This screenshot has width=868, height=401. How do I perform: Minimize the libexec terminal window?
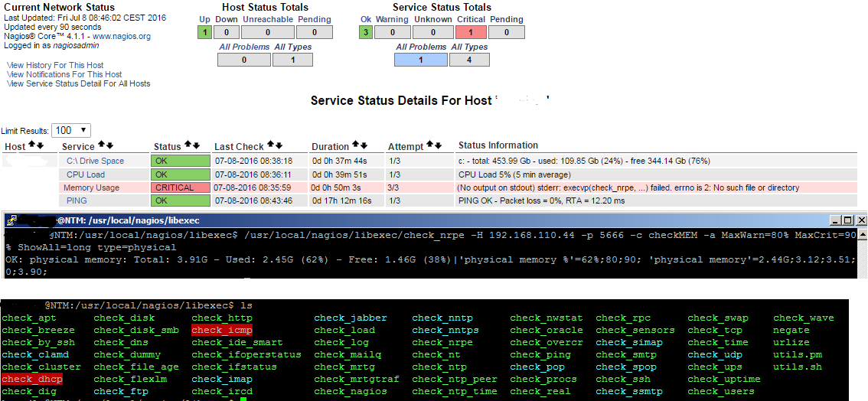(x=836, y=220)
